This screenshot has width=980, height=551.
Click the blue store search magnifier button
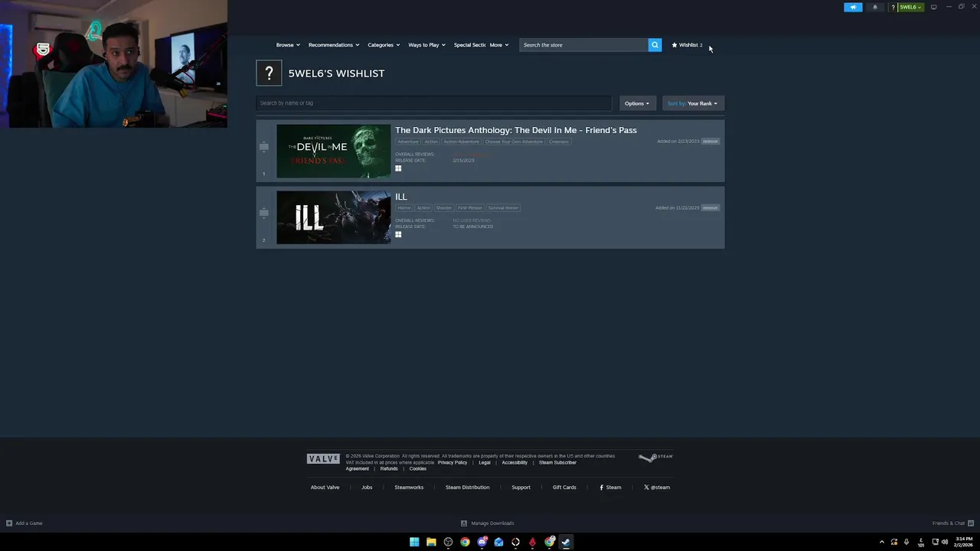pos(655,45)
